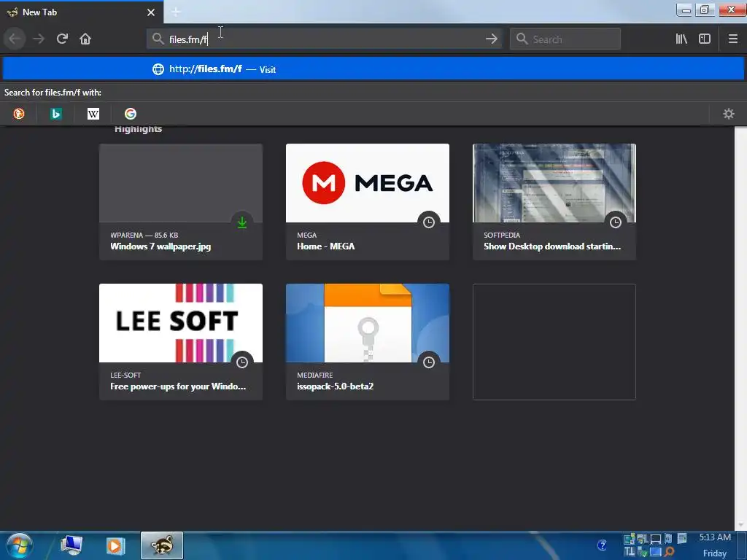The image size is (747, 560).
Task: Open the Library menu icon
Action: 681,39
